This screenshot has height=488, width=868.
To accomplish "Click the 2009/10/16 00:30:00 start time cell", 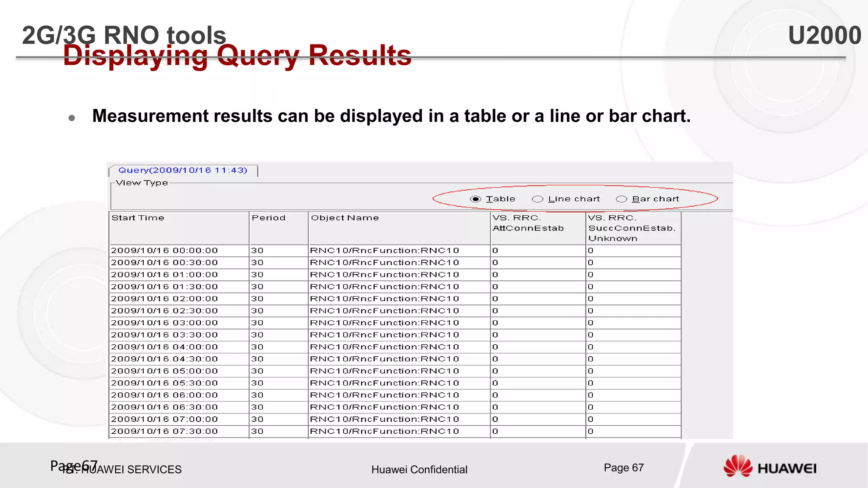I will 179,263.
